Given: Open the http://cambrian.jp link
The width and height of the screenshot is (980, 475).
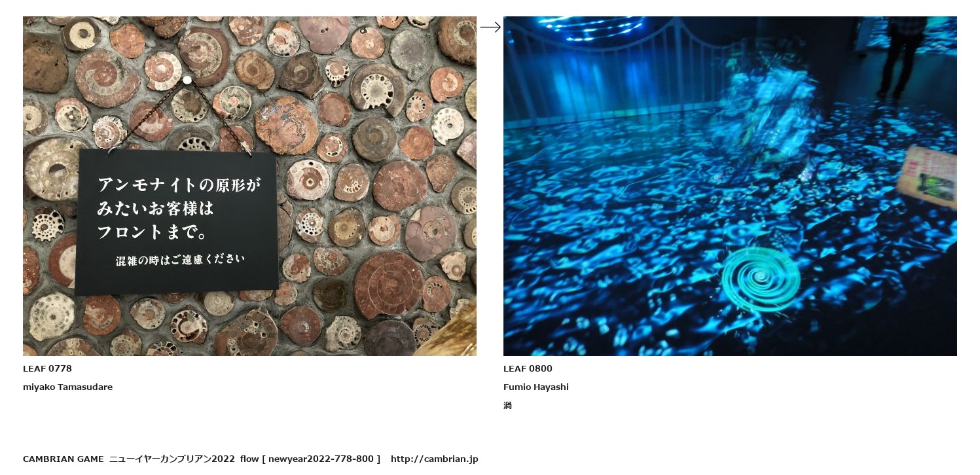Looking at the screenshot, I should [435, 459].
